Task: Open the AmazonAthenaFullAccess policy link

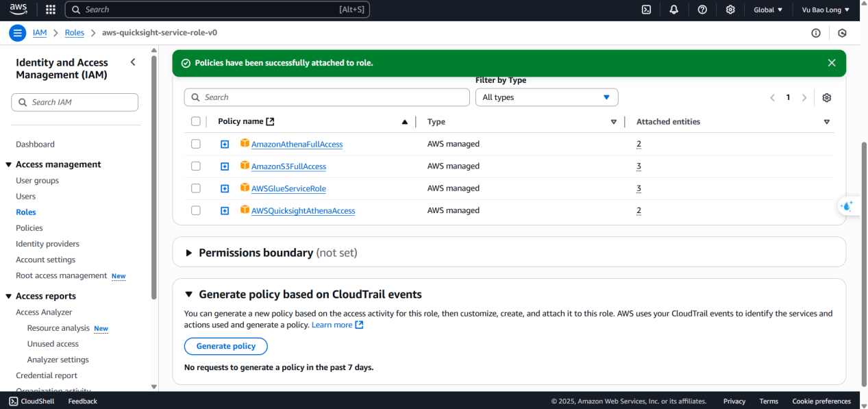Action: [297, 145]
